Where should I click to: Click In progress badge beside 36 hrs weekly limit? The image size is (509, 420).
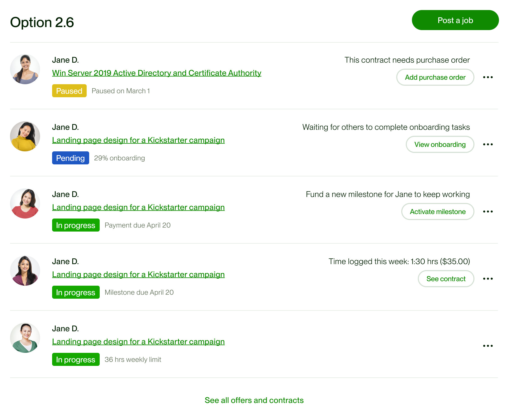(x=76, y=359)
